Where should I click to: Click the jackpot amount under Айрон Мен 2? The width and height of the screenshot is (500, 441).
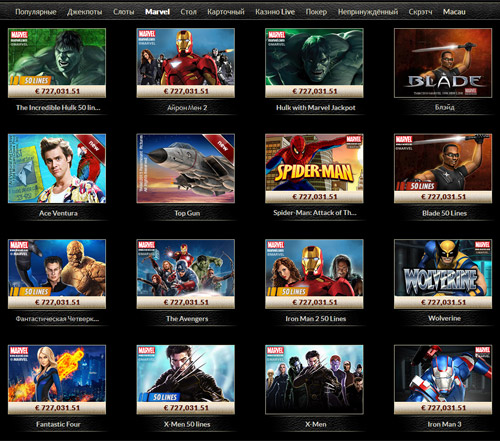click(186, 91)
